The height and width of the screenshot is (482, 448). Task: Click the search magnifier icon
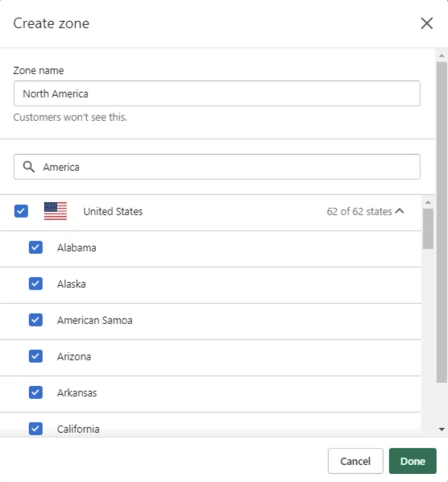click(x=28, y=167)
